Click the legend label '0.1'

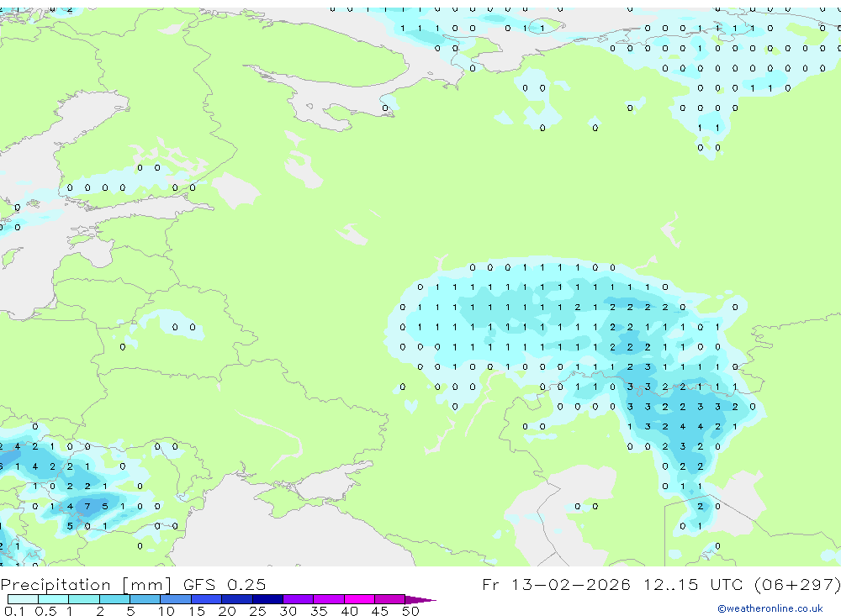tap(14, 611)
